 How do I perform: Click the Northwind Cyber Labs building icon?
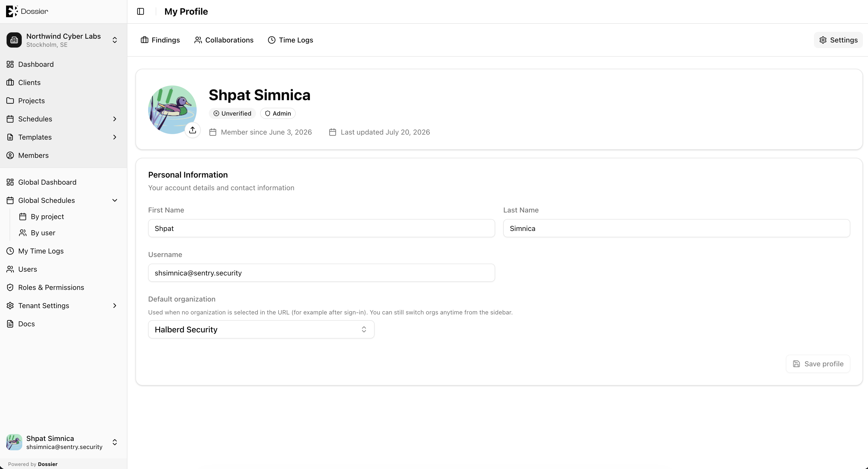click(x=14, y=40)
